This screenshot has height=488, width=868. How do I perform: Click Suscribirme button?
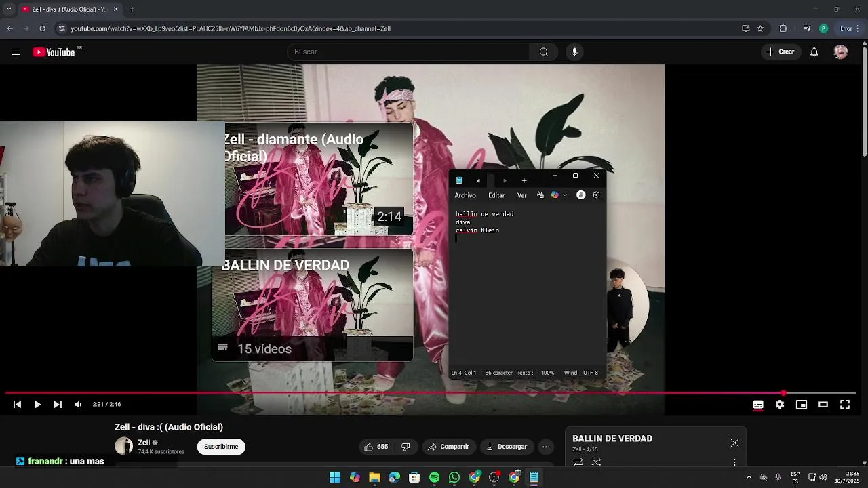coord(221,447)
